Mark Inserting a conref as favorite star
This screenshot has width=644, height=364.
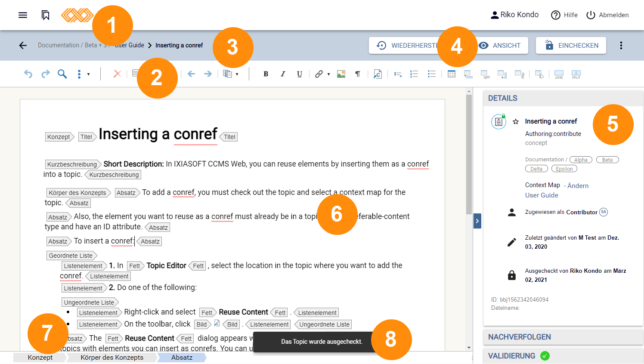(x=516, y=122)
